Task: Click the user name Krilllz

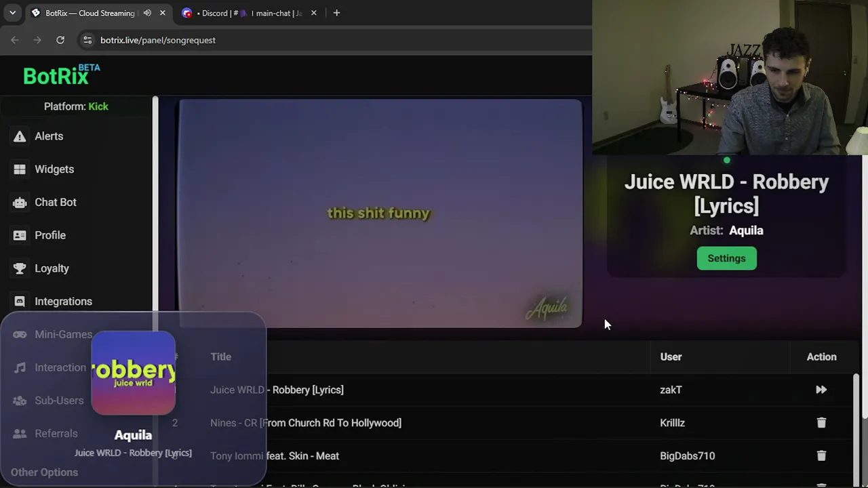Action: point(672,423)
